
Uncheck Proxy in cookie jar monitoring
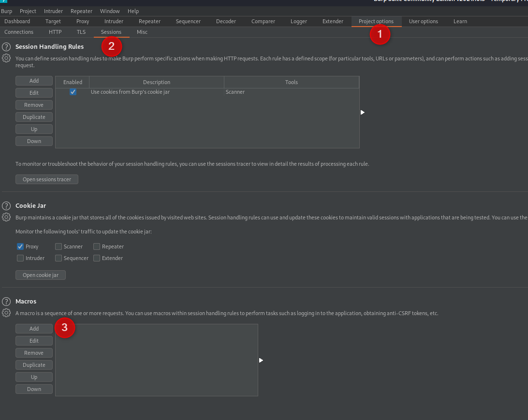[20, 246]
